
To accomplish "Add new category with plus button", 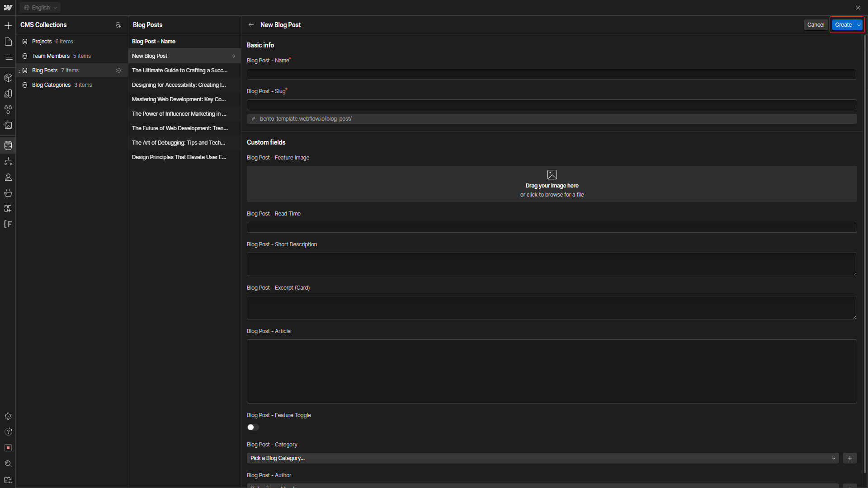I will click(x=849, y=458).
